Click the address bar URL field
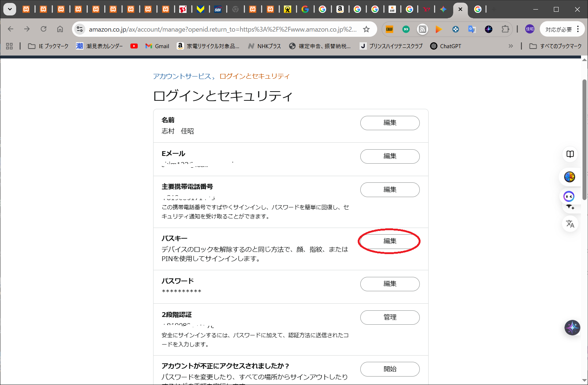The width and height of the screenshot is (588, 385). point(222,29)
